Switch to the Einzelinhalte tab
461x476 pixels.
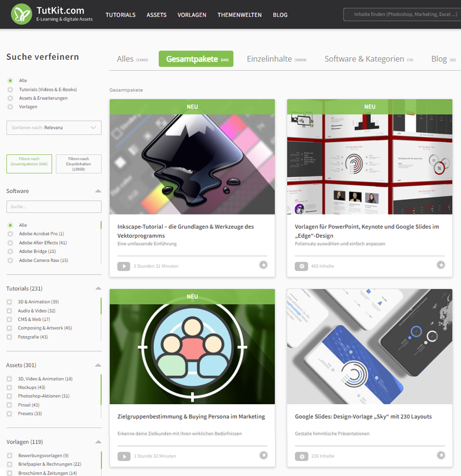tap(276, 59)
